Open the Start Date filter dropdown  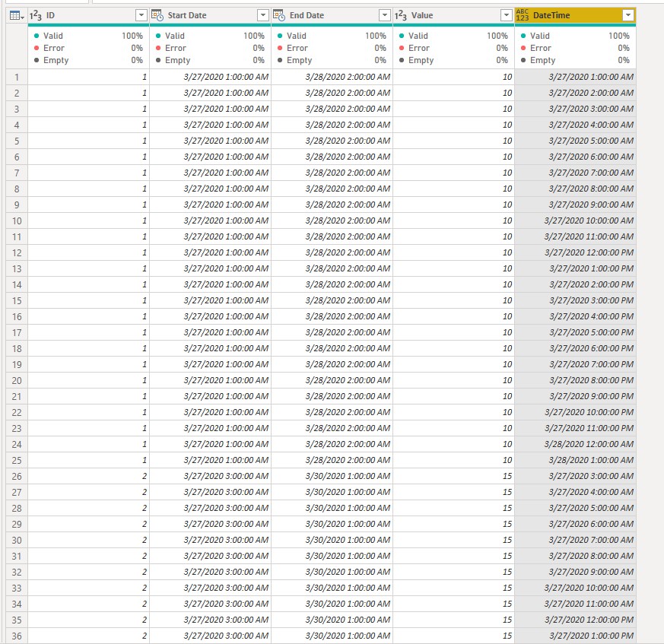(263, 16)
